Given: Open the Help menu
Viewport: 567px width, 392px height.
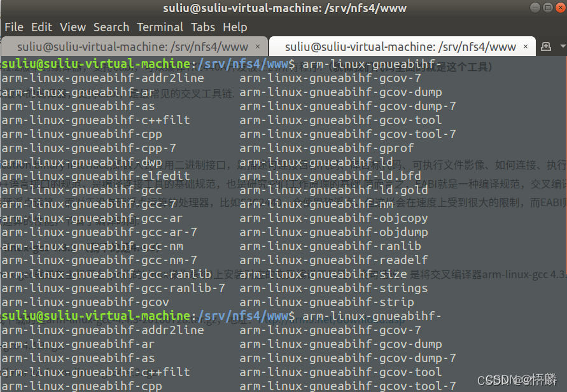Looking at the screenshot, I should [x=235, y=27].
